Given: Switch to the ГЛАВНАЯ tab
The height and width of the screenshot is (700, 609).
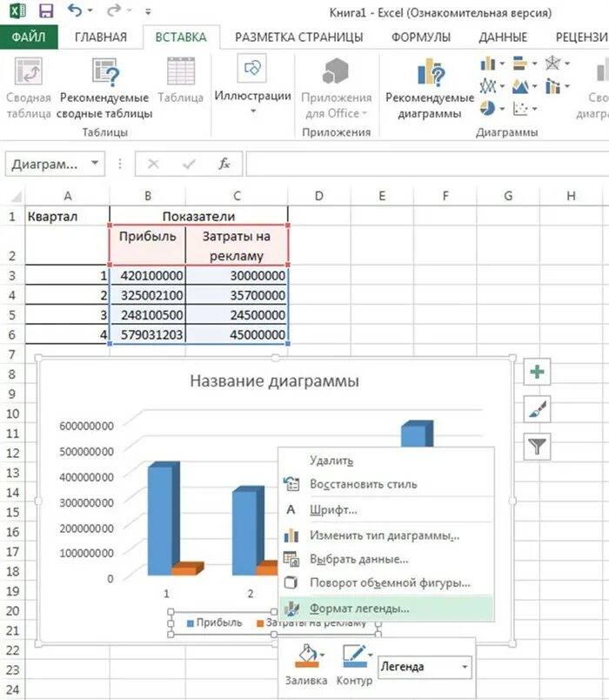Looking at the screenshot, I should [x=101, y=37].
